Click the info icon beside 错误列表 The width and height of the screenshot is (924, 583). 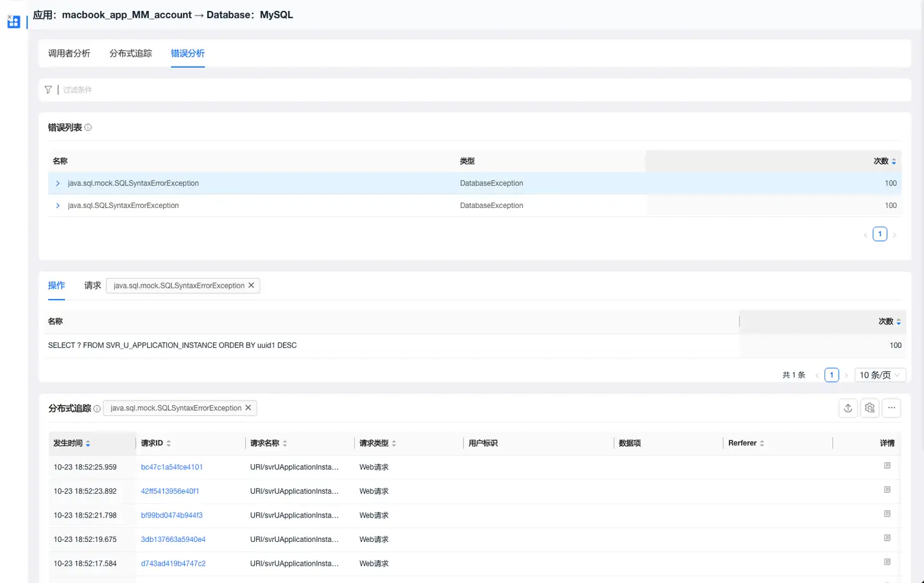point(88,128)
